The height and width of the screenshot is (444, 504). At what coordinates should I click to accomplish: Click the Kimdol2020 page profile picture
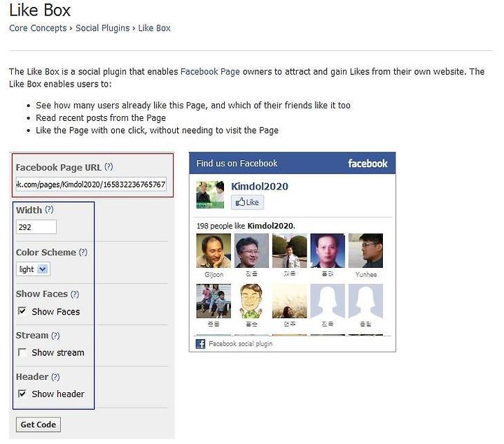pyautogui.click(x=210, y=194)
